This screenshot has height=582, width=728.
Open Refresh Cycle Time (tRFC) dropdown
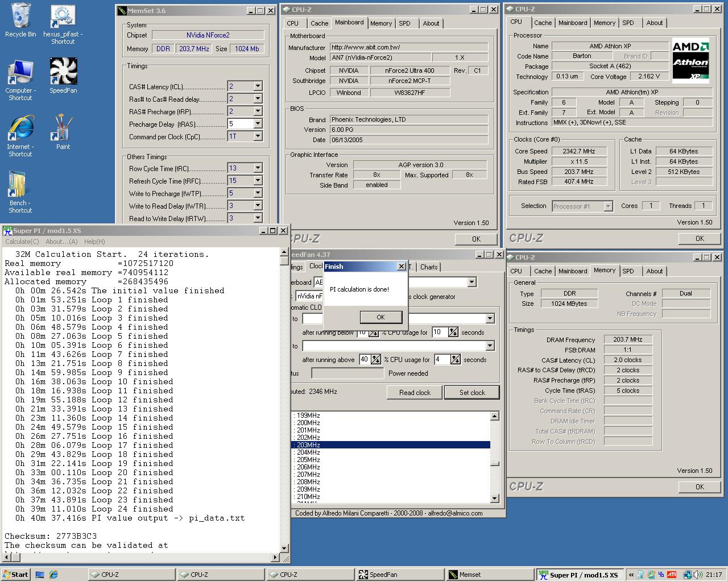pos(258,181)
